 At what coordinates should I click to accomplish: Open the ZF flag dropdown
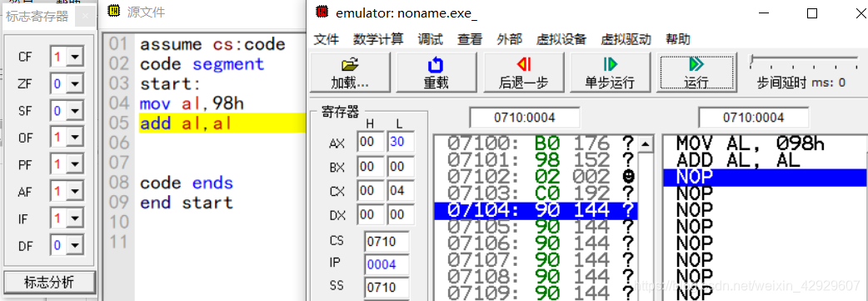click(x=75, y=83)
